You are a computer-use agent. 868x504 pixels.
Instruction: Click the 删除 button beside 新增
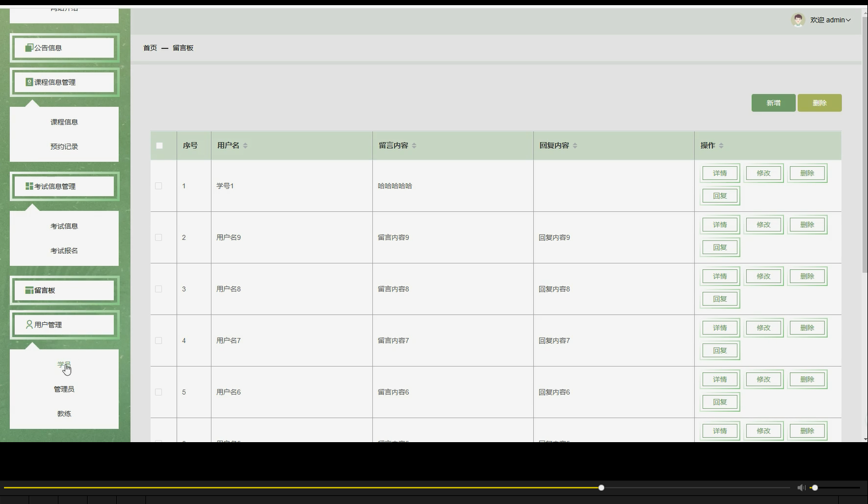[819, 103]
